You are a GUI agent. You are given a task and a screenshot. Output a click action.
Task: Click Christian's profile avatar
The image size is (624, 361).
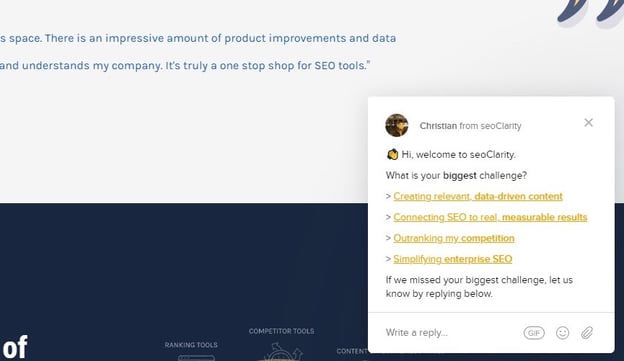[396, 125]
